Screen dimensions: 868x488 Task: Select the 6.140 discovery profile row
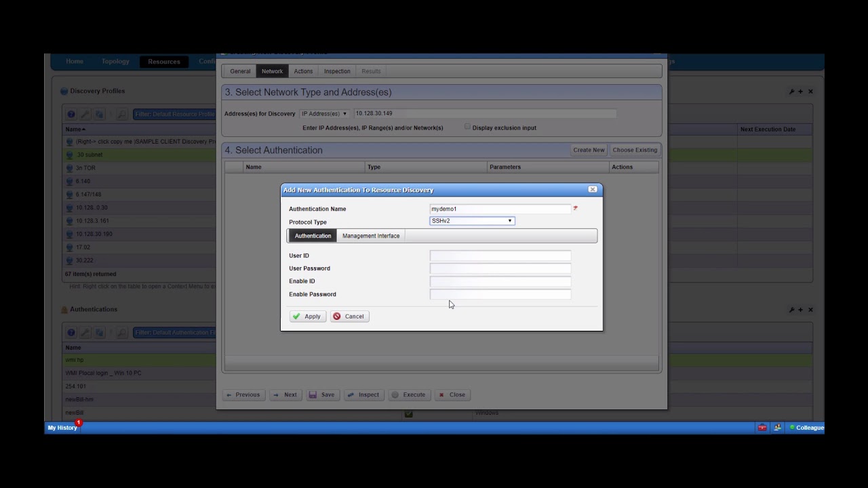pyautogui.click(x=140, y=181)
